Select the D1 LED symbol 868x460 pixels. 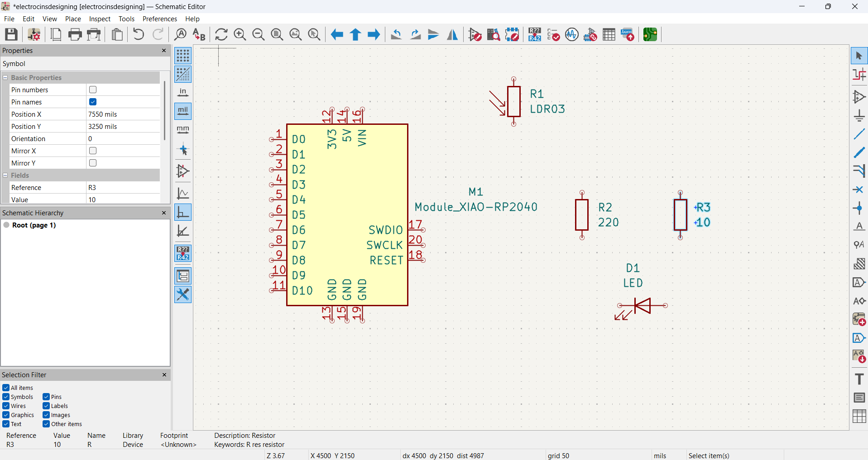tap(642, 306)
